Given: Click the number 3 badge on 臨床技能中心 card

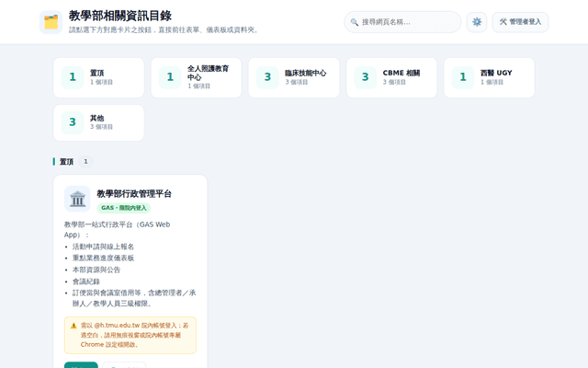Looking at the screenshot, I should (x=267, y=77).
